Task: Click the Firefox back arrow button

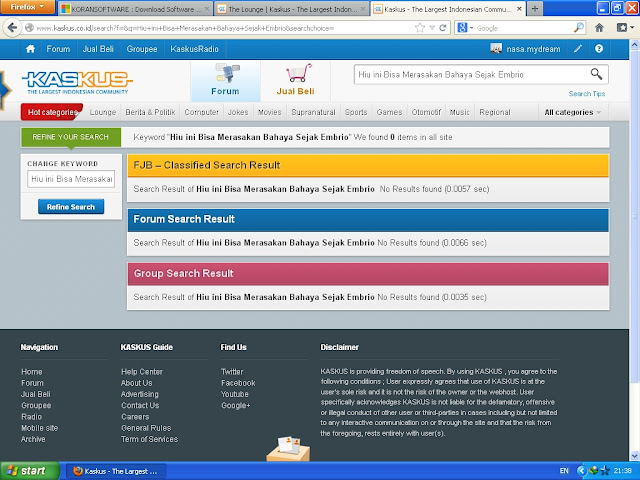Action: 12,28
